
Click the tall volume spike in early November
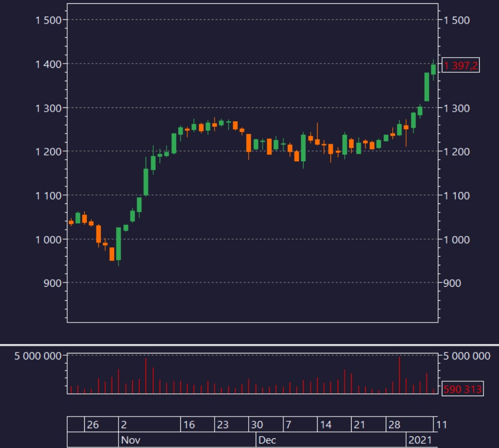point(146,376)
